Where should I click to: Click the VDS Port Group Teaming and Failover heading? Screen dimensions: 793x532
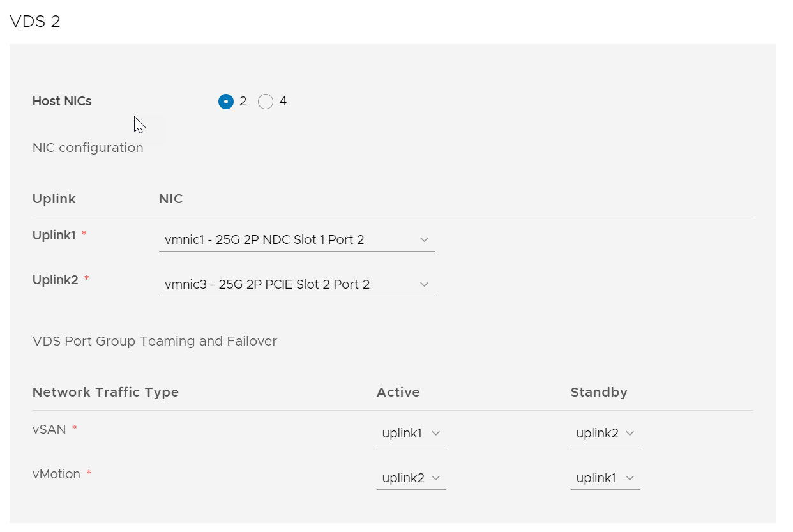[155, 341]
